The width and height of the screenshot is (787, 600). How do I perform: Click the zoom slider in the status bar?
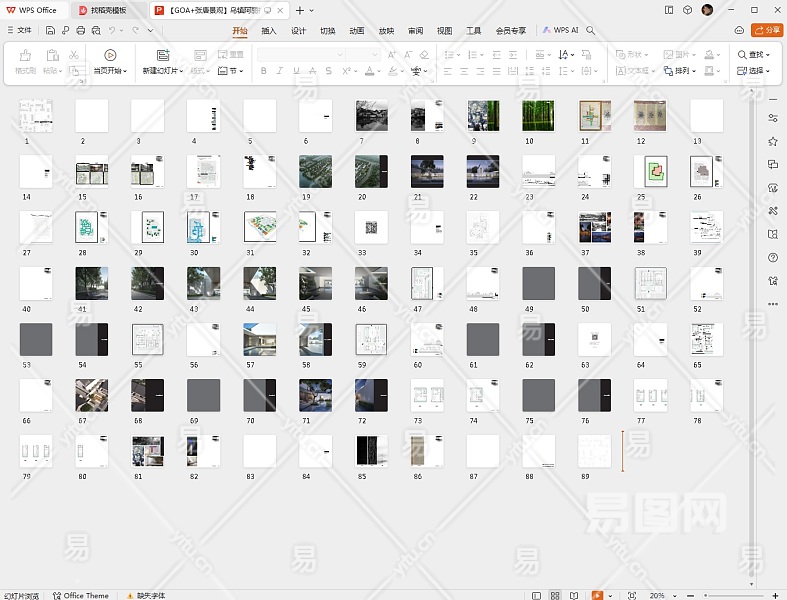(x=732, y=595)
